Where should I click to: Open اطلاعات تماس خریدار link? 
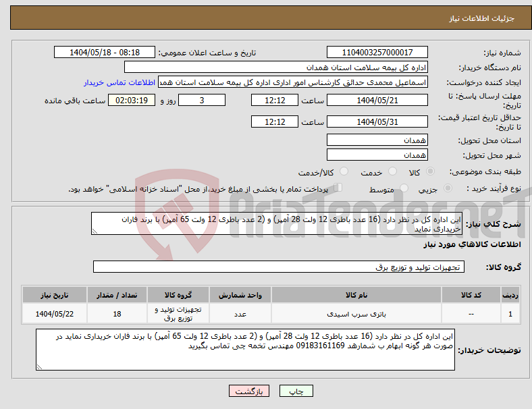119,82
